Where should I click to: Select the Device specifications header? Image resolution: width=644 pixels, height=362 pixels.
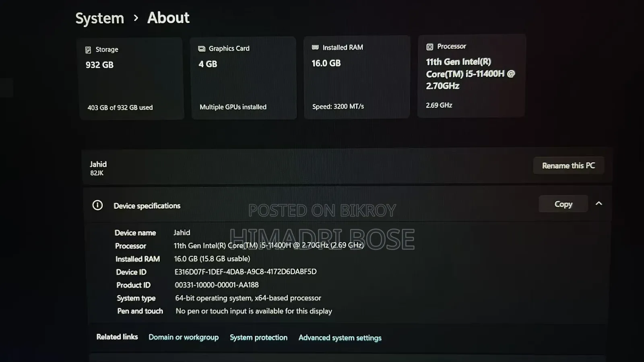pyautogui.click(x=147, y=206)
